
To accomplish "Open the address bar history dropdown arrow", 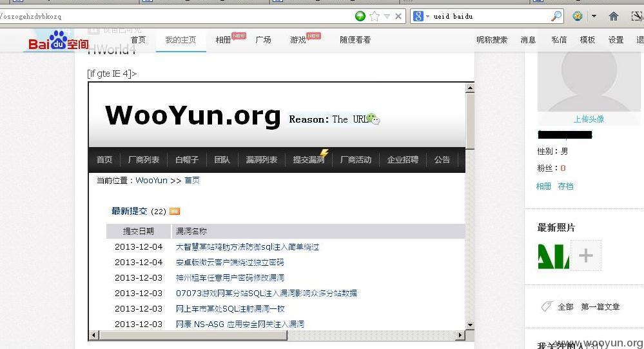I will [387, 16].
